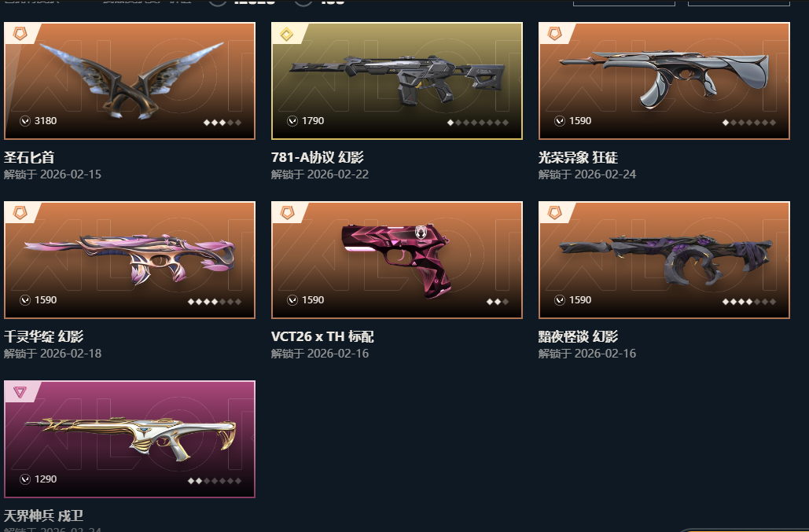Select the pink 千灵华绽 幻影 skin image
The height and width of the screenshot is (532, 809).
coord(130,260)
